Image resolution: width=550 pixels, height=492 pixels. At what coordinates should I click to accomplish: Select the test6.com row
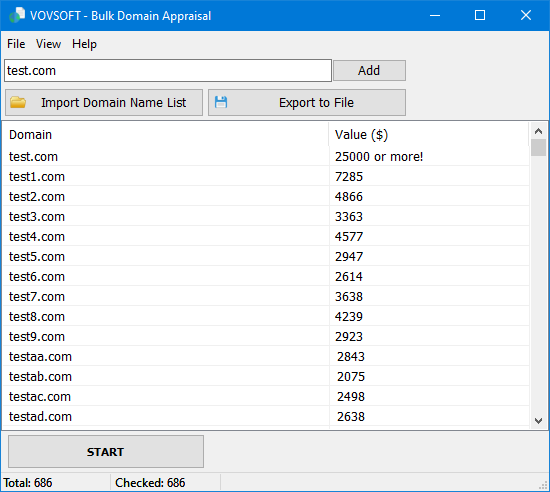click(266, 276)
